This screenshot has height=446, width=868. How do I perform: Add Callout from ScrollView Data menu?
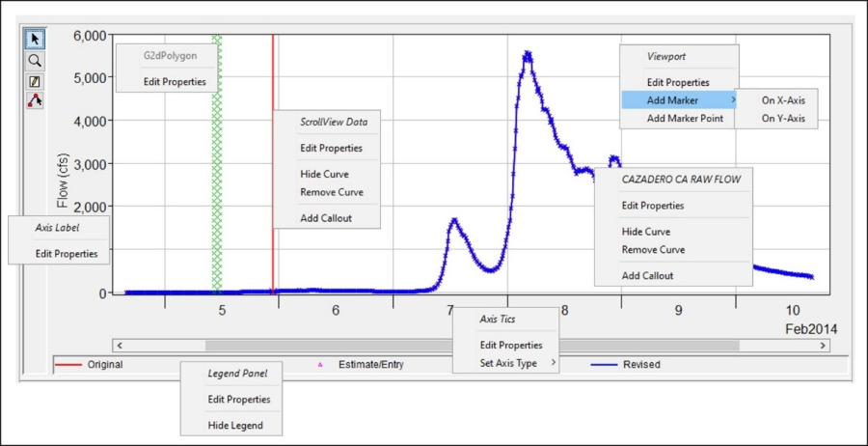(x=325, y=218)
